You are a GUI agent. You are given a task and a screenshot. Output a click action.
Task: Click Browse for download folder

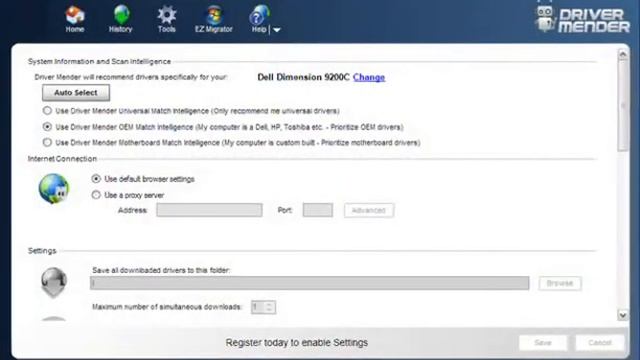coord(560,283)
